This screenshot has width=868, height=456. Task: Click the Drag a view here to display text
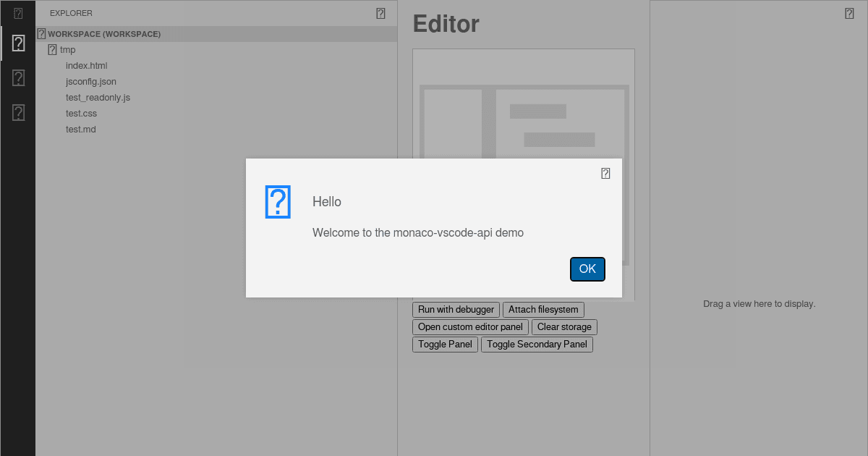[x=759, y=304]
